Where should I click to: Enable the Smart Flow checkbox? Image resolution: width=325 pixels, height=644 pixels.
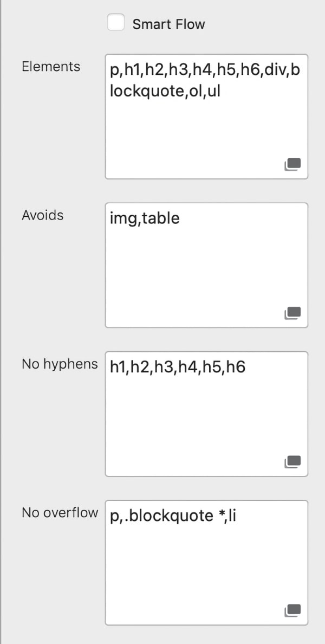[116, 23]
